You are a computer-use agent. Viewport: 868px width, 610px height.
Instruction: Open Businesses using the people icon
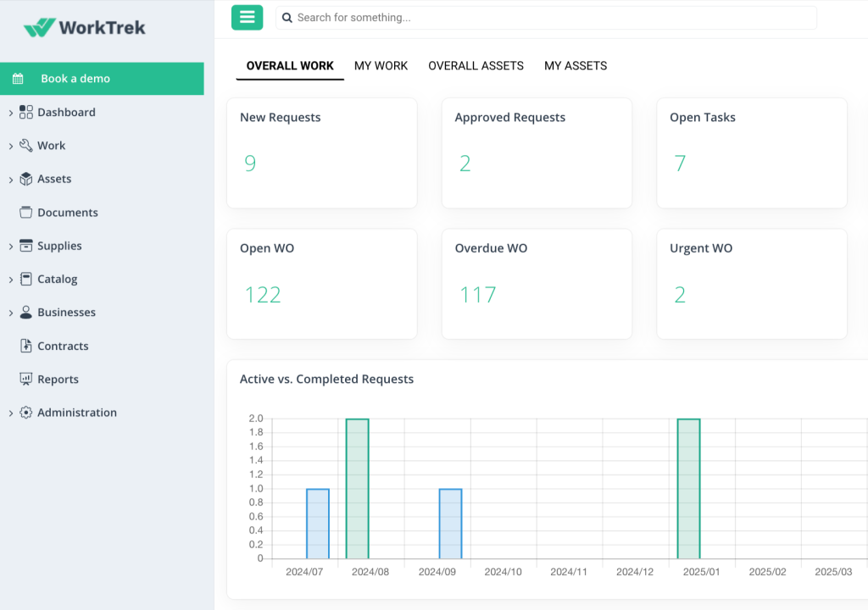tap(26, 312)
